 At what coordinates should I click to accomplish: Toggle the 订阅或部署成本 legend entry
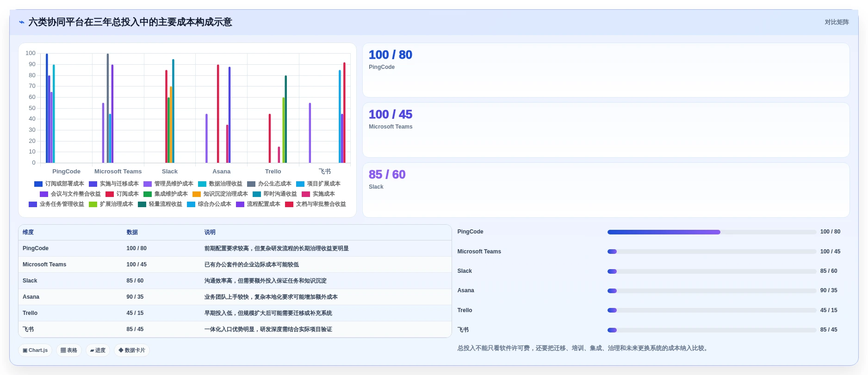(x=59, y=184)
